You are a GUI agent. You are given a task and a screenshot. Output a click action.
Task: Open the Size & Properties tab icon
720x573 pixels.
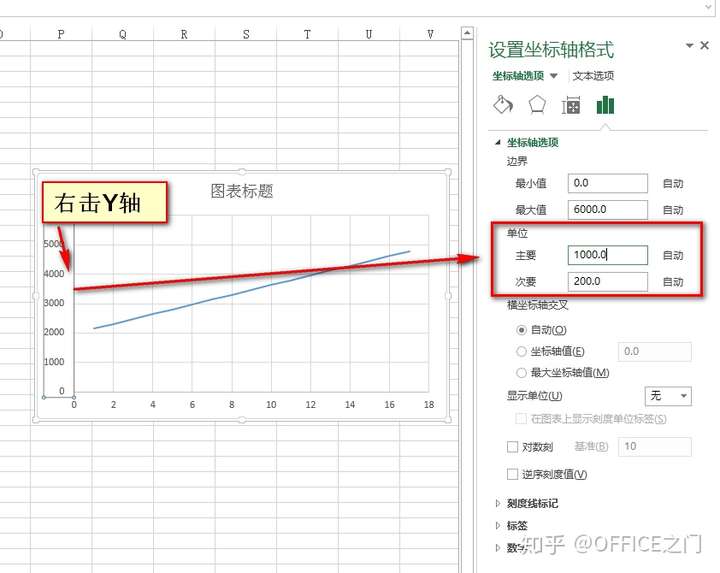(571, 105)
